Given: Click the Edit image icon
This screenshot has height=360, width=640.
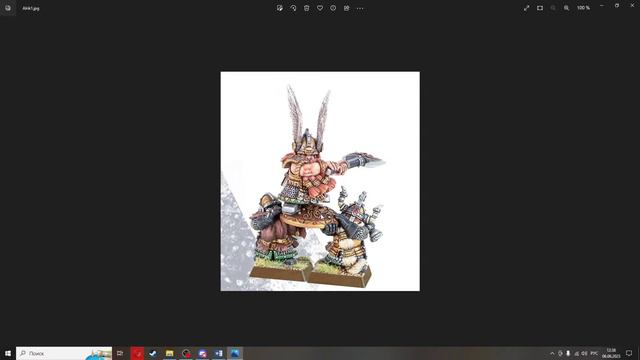Looking at the screenshot, I should click(280, 8).
